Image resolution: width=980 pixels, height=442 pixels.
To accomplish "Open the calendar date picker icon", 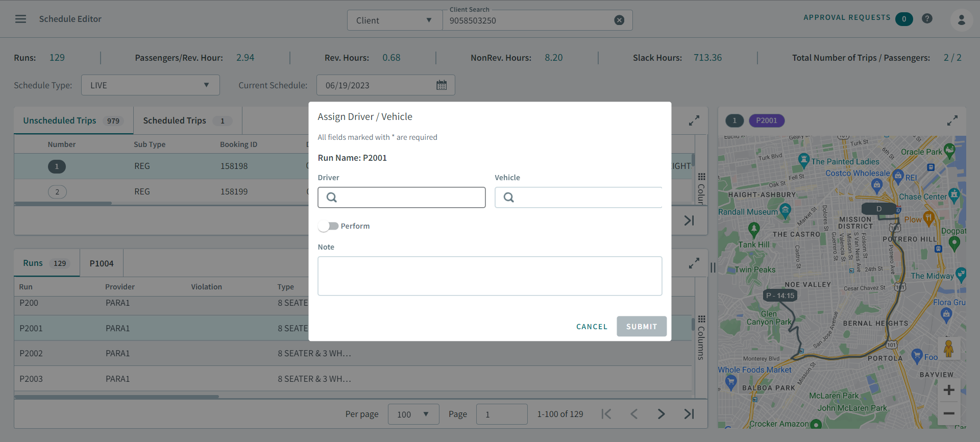I will (442, 85).
